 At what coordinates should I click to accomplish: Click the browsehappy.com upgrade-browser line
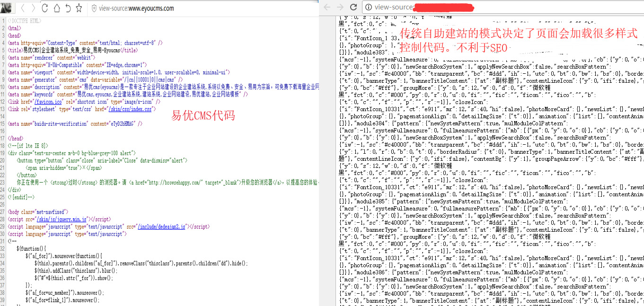(x=168, y=183)
